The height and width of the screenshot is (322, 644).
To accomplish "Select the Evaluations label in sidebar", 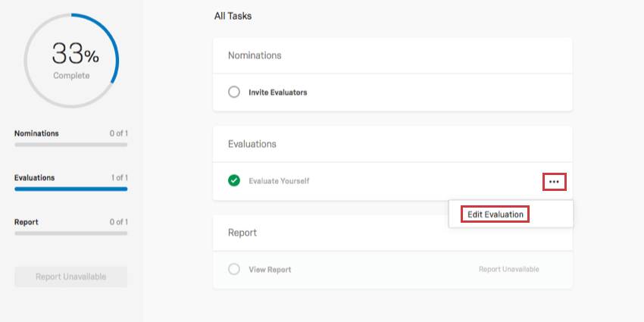I will pyautogui.click(x=35, y=178).
